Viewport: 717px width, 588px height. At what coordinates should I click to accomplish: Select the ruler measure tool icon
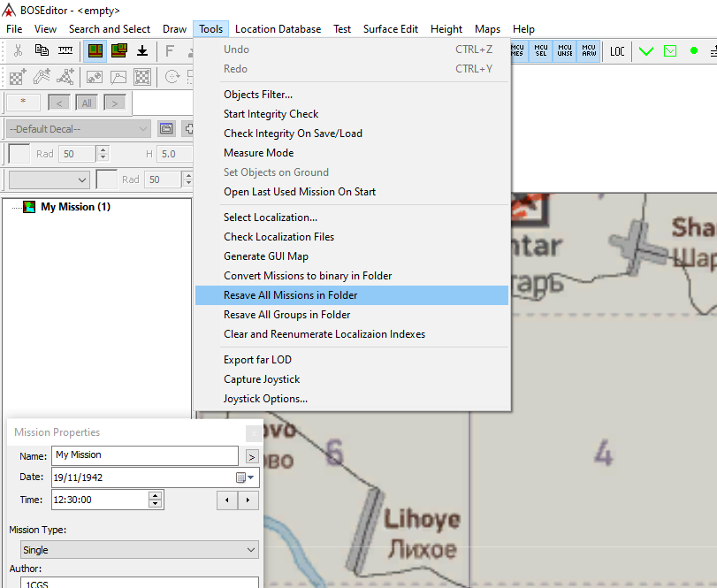pyautogui.click(x=65, y=50)
